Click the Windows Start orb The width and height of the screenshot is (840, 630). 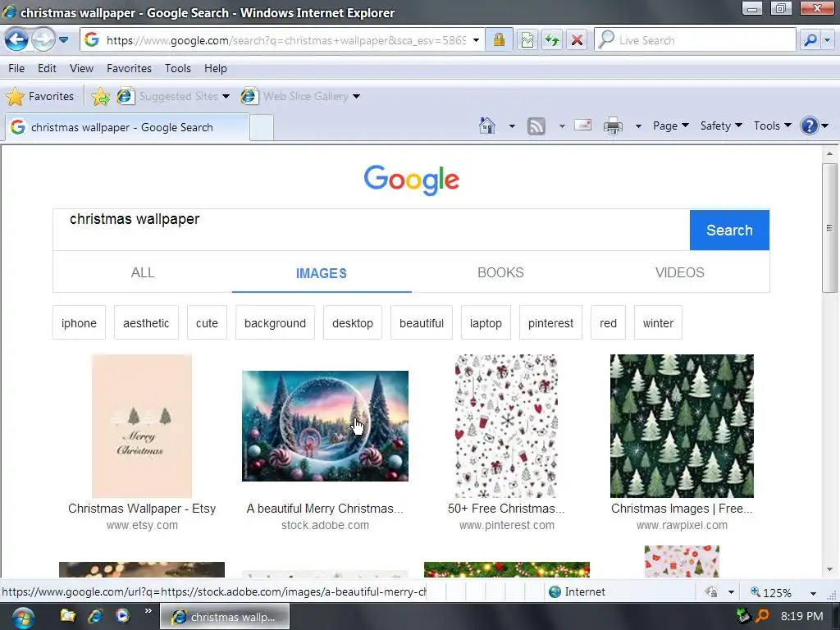23,618
